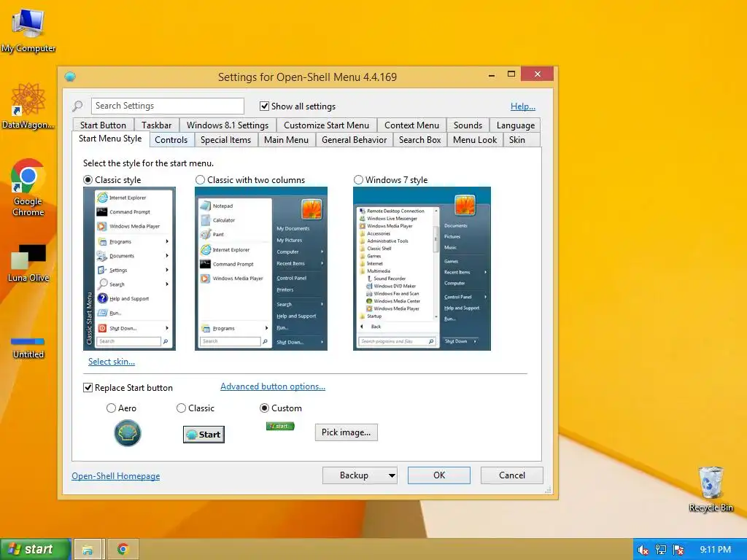This screenshot has height=560, width=747.
Task: Select Classic with two columns style
Action: 200,180
